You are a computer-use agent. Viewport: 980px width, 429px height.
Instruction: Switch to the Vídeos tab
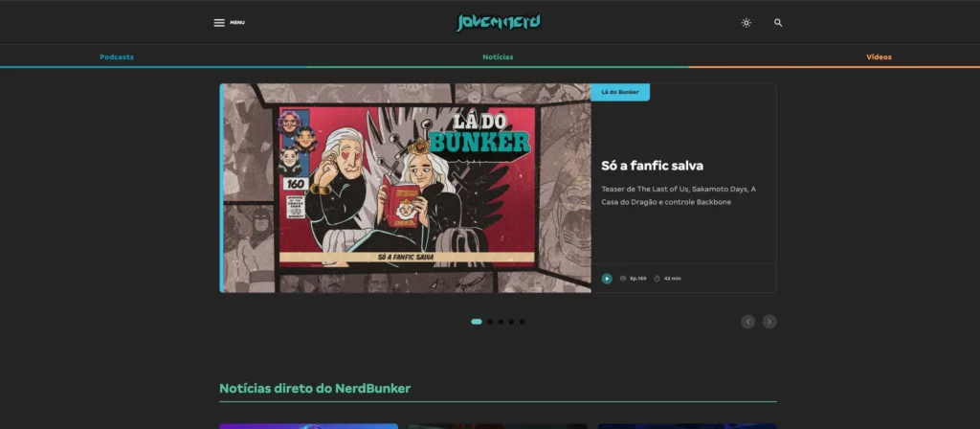coord(879,56)
